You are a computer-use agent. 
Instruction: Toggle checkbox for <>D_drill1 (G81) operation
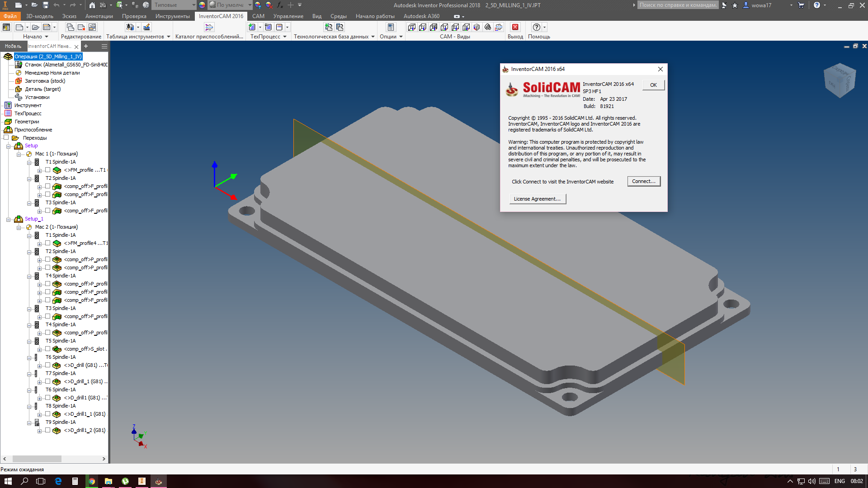click(x=47, y=398)
